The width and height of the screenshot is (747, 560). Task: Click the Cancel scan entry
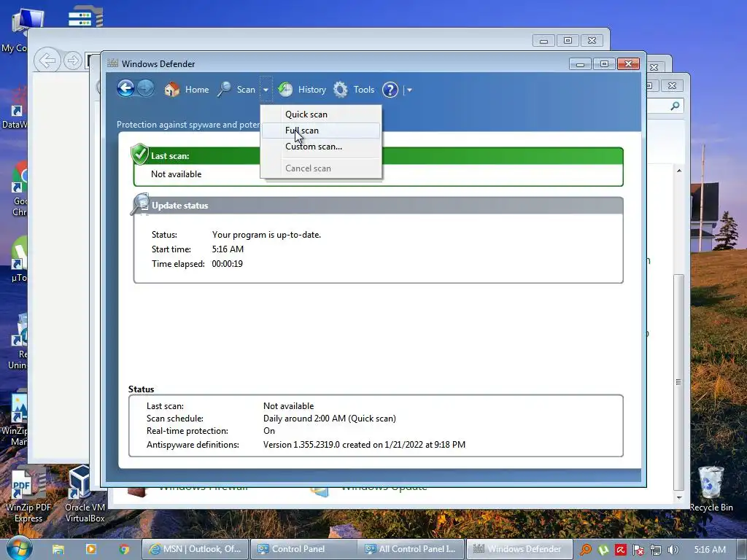pos(321,168)
